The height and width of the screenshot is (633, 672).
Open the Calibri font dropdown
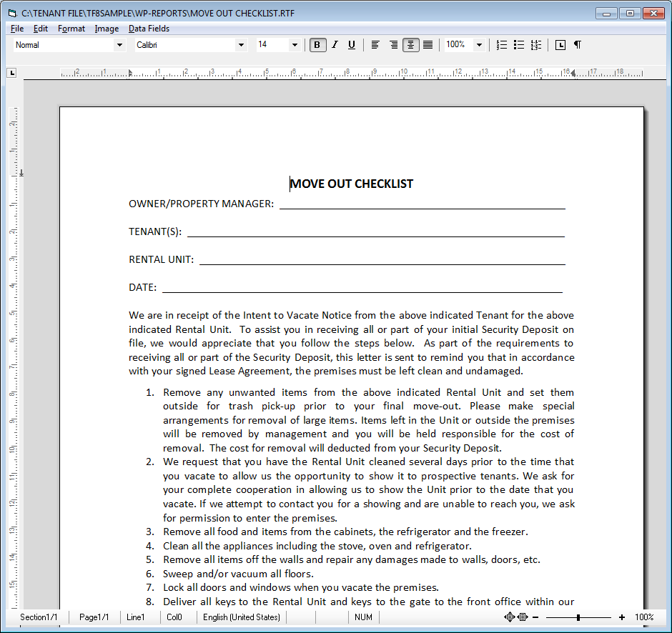(x=241, y=45)
